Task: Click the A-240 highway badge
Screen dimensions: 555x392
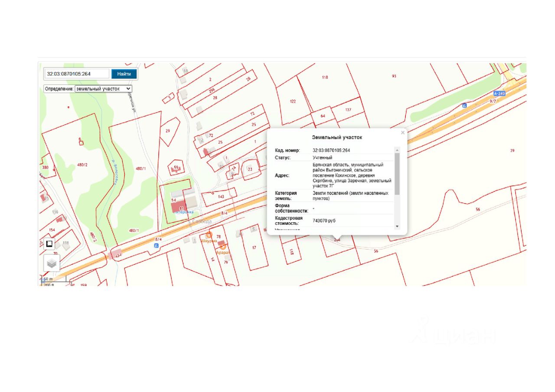Action: point(500,93)
